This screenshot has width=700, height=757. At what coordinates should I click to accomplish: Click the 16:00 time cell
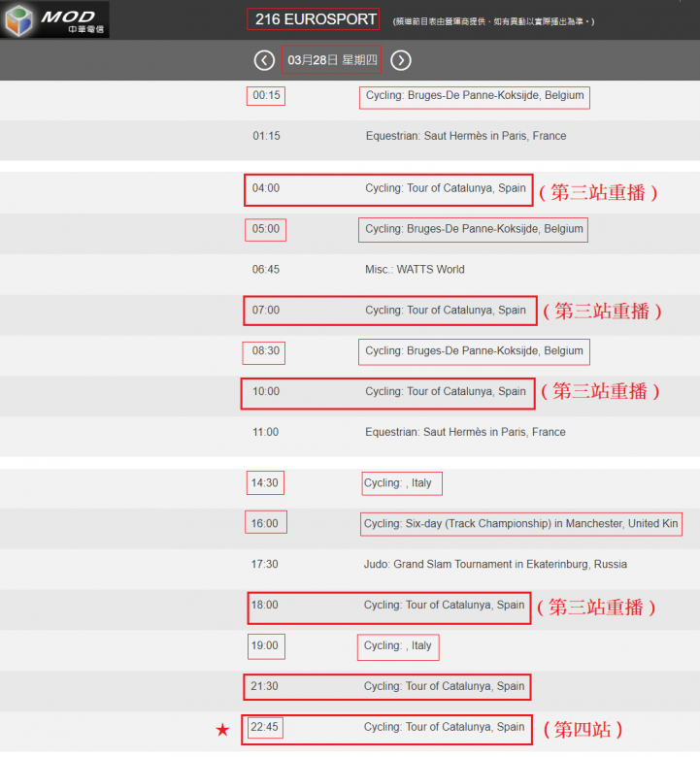(x=266, y=522)
